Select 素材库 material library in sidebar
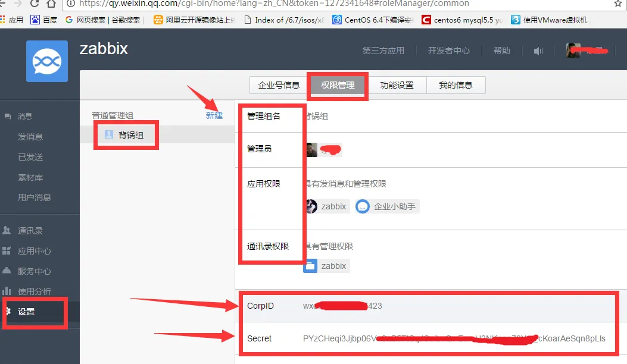This screenshot has height=364, width=627. pos(30,177)
